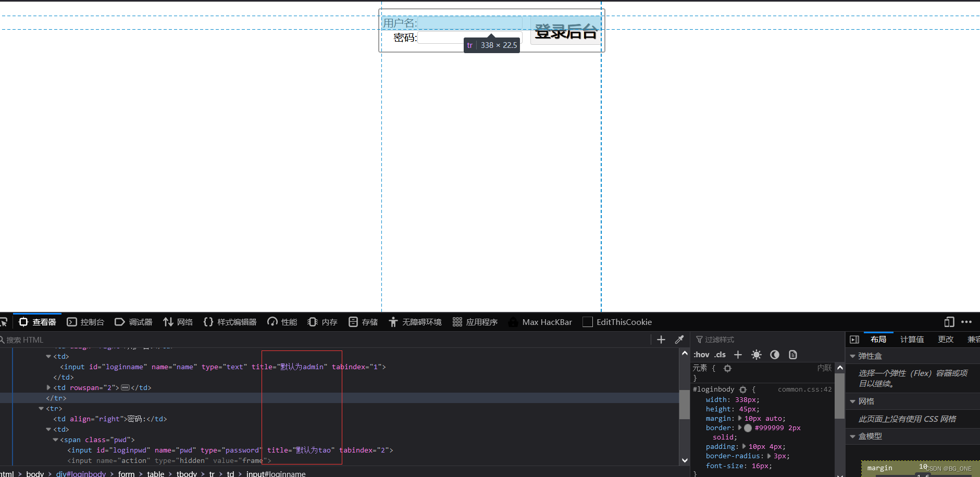Toggle responsive design mode icon
Screen dimensions: 980x477
949,322
